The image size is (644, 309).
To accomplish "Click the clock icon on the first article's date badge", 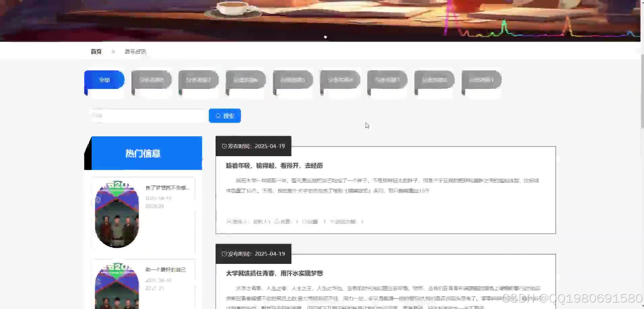I will tap(224, 146).
